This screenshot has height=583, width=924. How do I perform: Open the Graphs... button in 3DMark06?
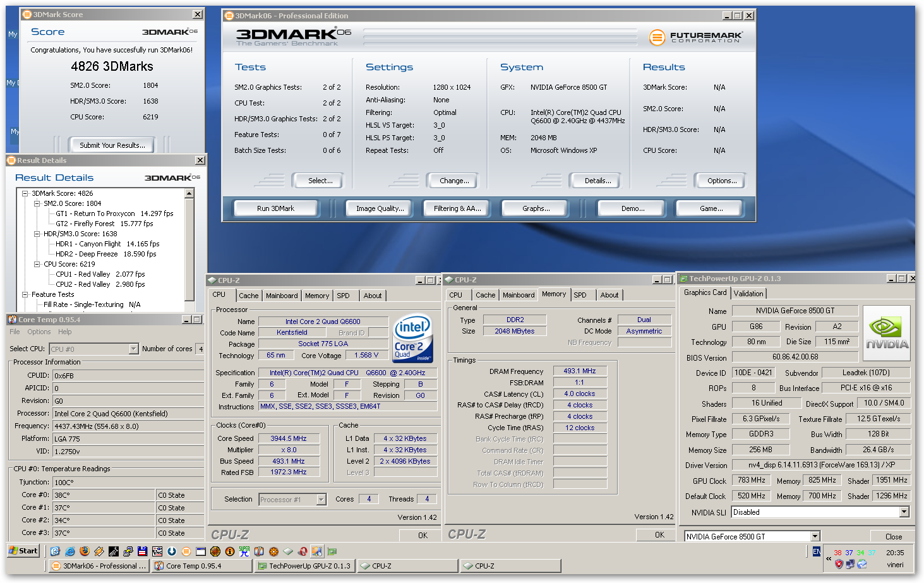click(x=536, y=208)
